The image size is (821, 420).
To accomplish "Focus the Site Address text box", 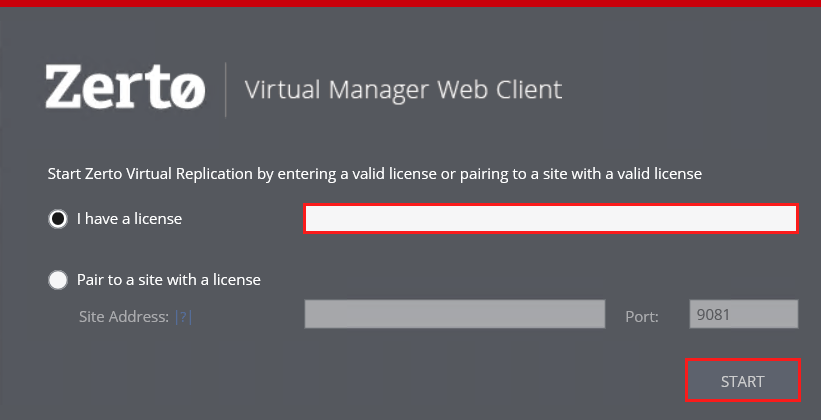I will (x=454, y=314).
